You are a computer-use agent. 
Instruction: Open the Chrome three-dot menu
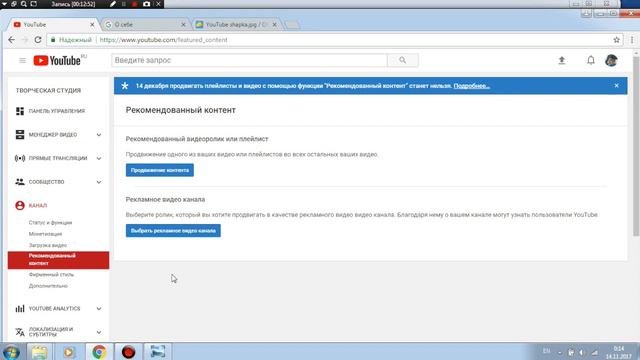pos(632,40)
